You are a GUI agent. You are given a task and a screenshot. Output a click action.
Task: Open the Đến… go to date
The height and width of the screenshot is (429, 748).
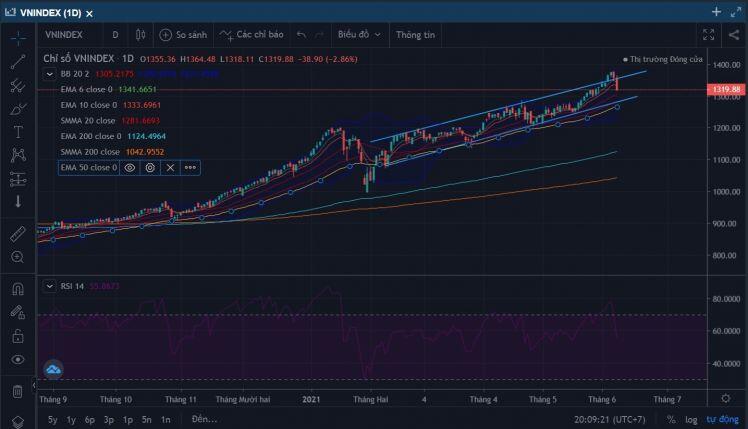coord(204,419)
